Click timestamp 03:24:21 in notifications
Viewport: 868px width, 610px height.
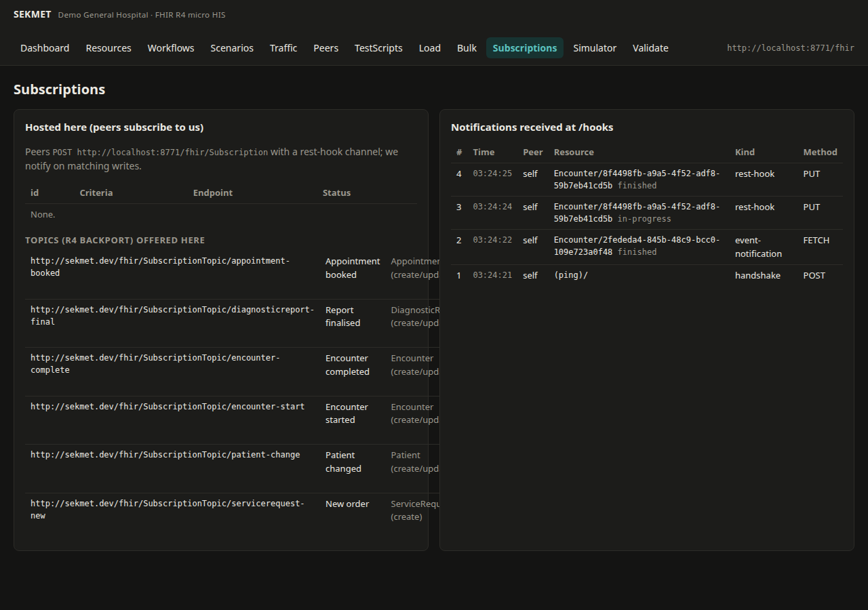492,275
